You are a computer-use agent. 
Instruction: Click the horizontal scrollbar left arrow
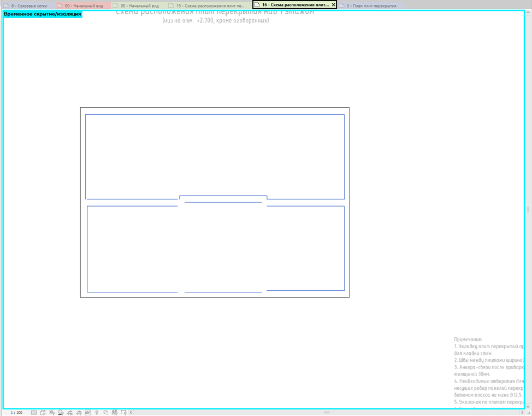131,413
